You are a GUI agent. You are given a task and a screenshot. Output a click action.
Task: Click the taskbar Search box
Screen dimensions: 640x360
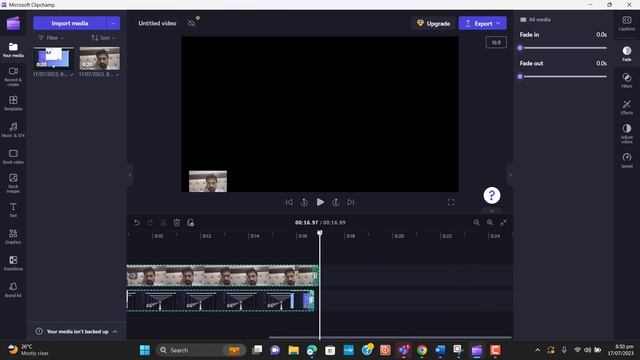(x=200, y=350)
